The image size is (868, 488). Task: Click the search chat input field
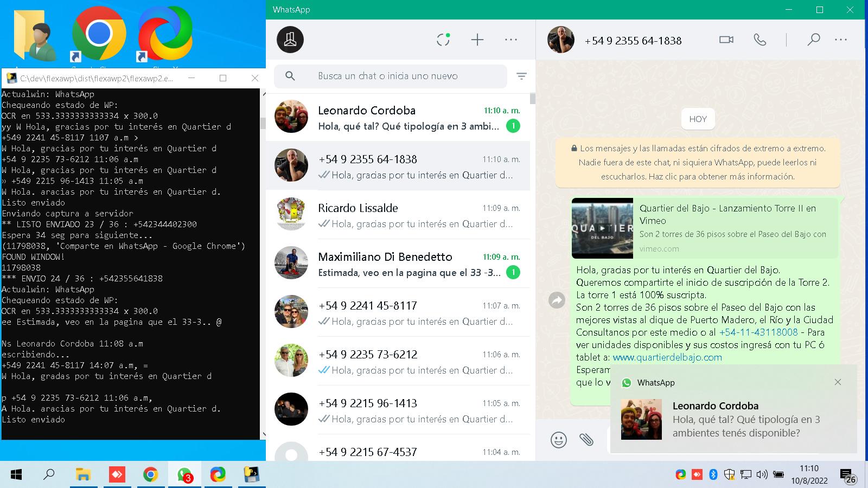coord(390,76)
